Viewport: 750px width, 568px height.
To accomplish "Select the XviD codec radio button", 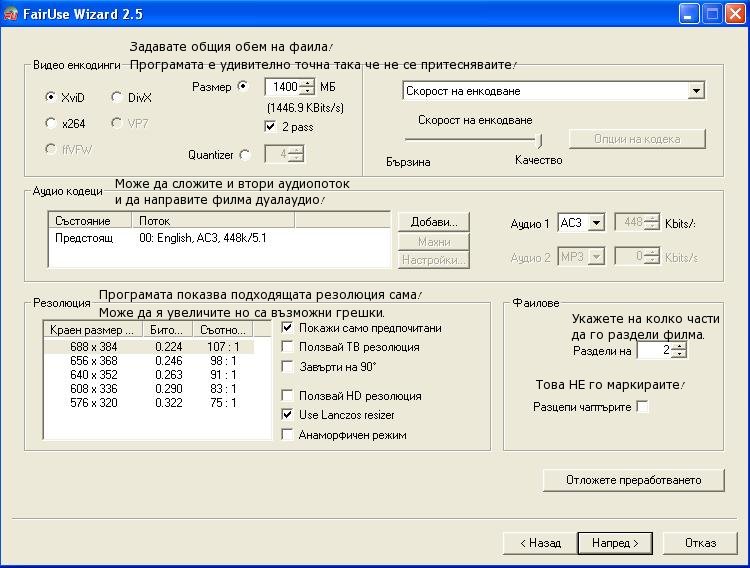I will click(50, 97).
